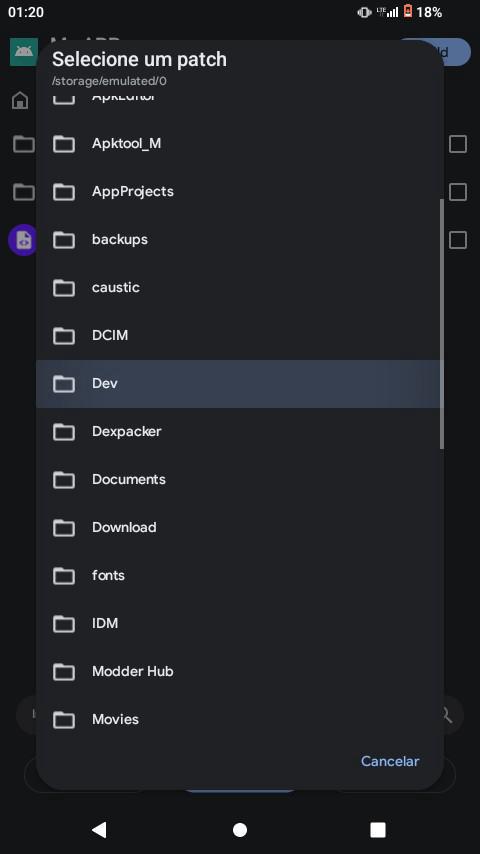480x854 pixels.
Task: Click folder icon next to Download
Action: [x=64, y=527]
